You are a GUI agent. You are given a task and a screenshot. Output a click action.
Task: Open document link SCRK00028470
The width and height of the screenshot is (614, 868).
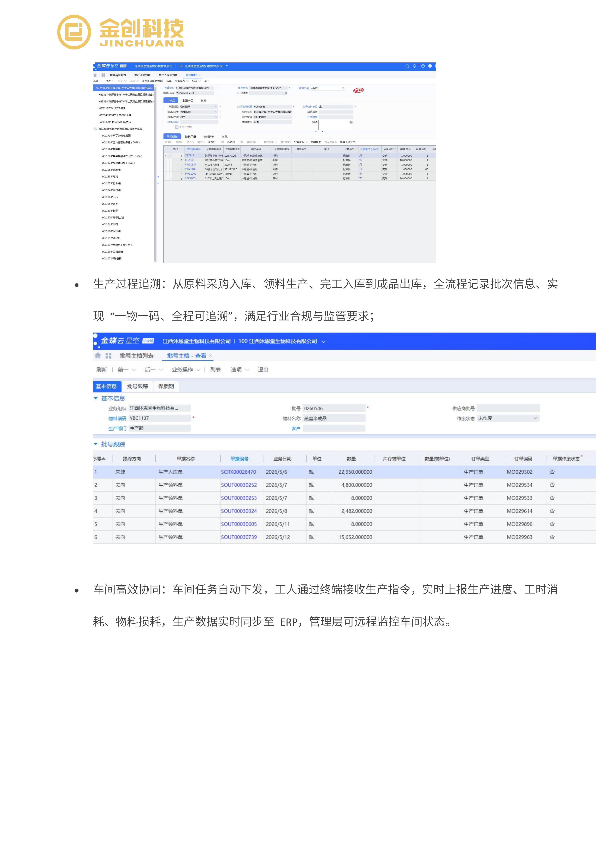point(238,472)
